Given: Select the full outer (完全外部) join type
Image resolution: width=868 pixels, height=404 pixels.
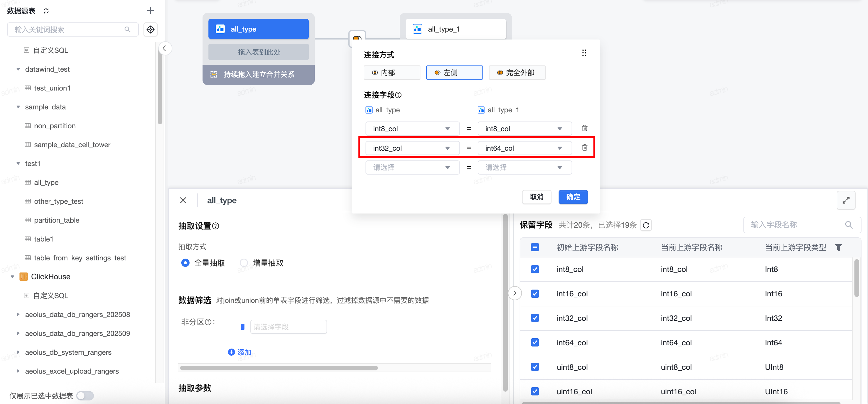Looking at the screenshot, I should coord(517,73).
